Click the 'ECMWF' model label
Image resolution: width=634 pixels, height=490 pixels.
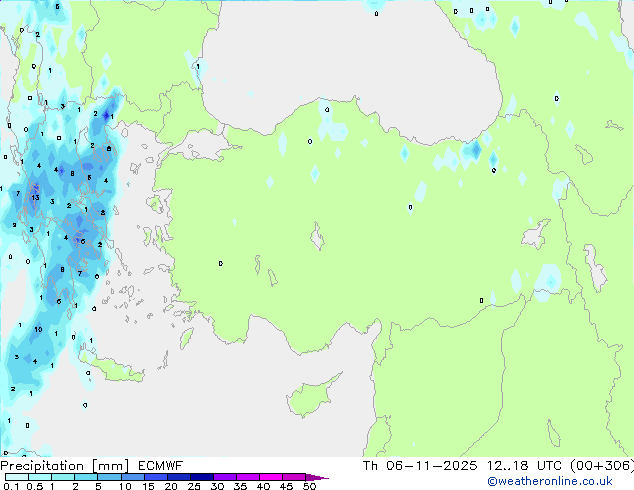[x=161, y=466]
